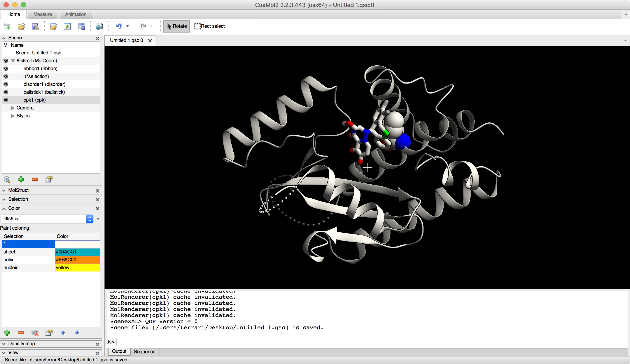Open undo history dropdown arrow
Image resolution: width=630 pixels, height=364 pixels.
point(128,26)
